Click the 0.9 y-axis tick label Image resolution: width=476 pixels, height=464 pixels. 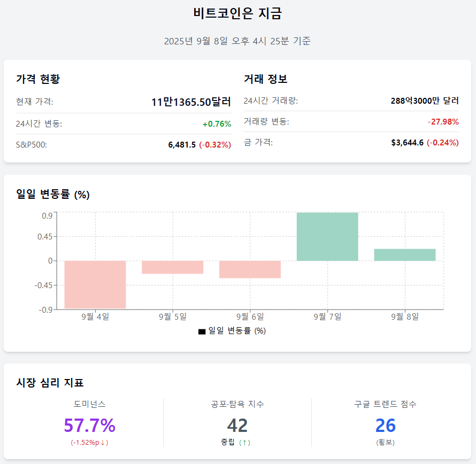click(48, 216)
